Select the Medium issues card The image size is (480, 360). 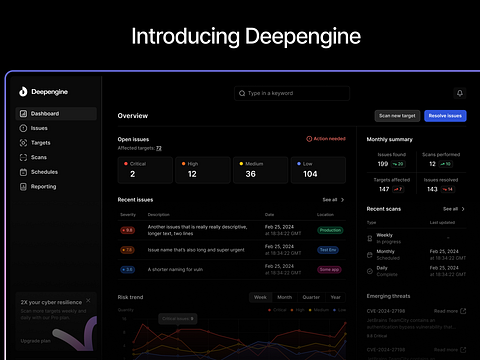[260, 170]
